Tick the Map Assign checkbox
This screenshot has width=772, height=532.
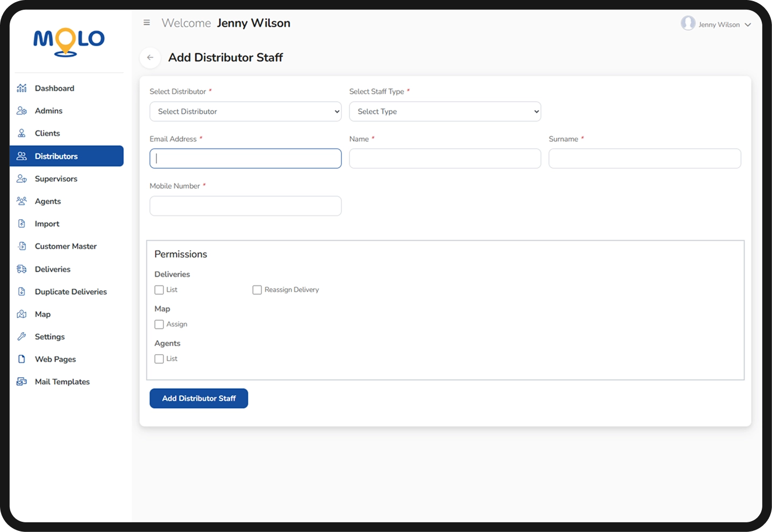coord(159,325)
